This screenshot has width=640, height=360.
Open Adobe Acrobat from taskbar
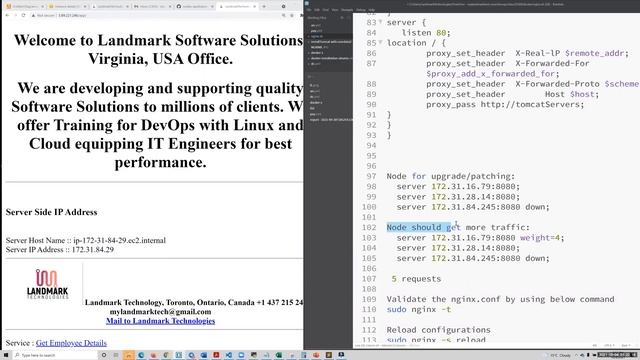(x=216, y=356)
